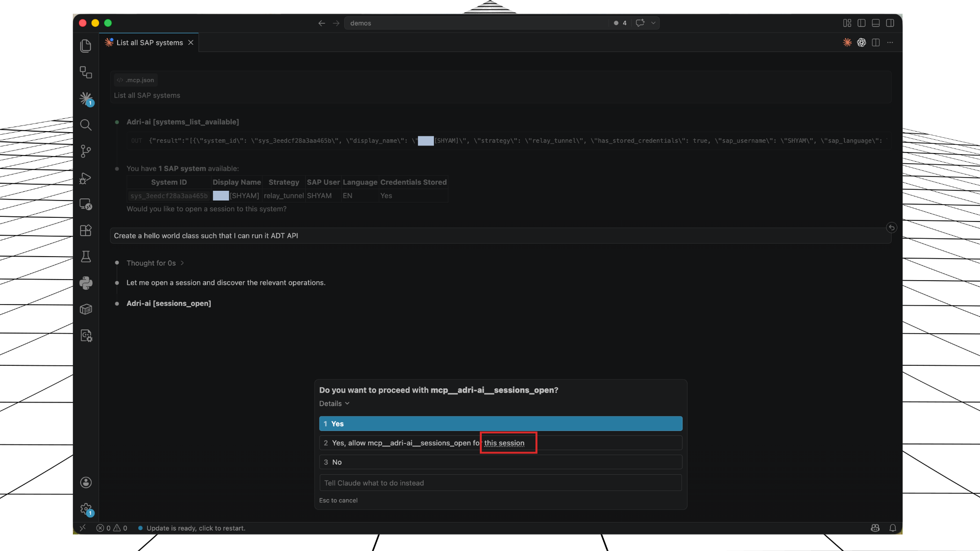Open the Run and Debug view
This screenshot has height=551, width=980.
tap(86, 178)
